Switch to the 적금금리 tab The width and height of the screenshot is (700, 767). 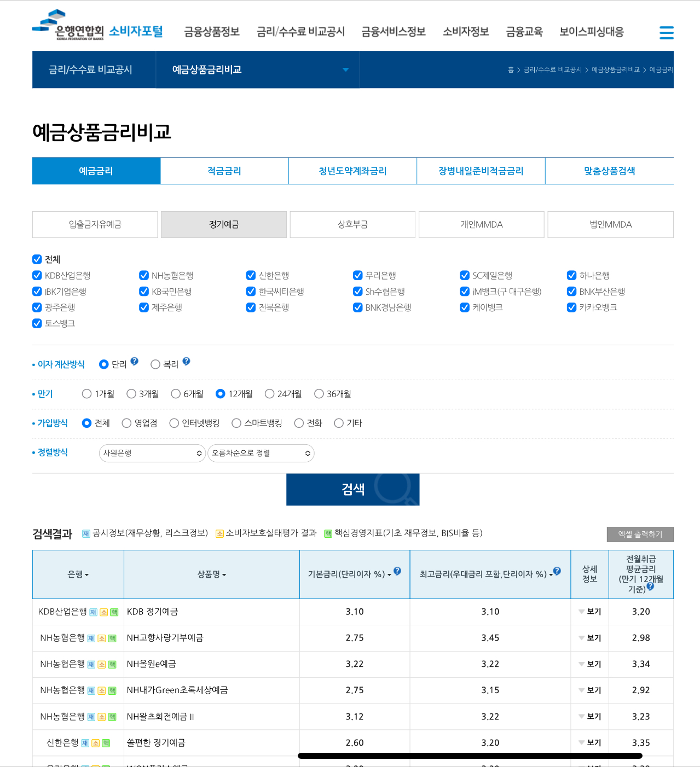click(x=224, y=171)
